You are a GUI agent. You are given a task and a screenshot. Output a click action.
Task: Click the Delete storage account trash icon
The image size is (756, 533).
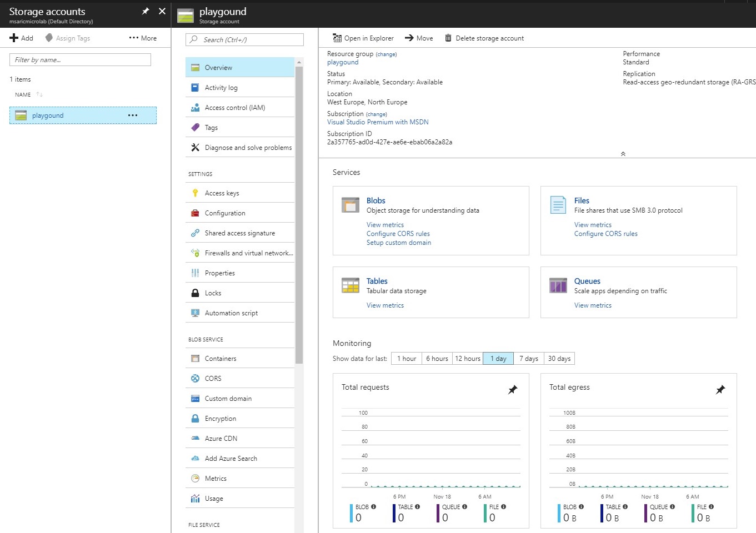click(448, 38)
